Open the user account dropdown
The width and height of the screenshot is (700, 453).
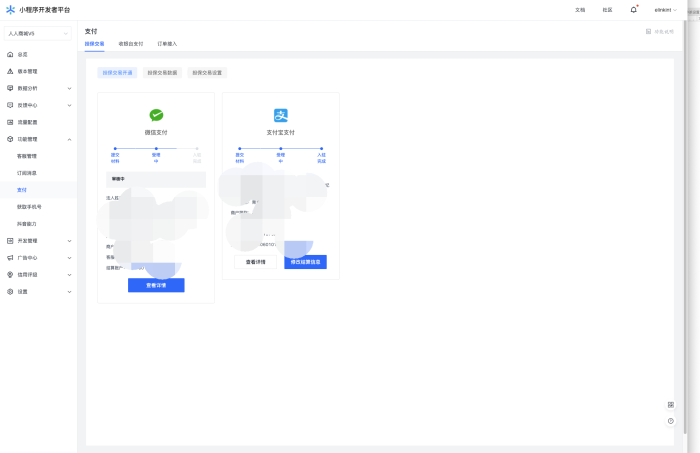666,10
